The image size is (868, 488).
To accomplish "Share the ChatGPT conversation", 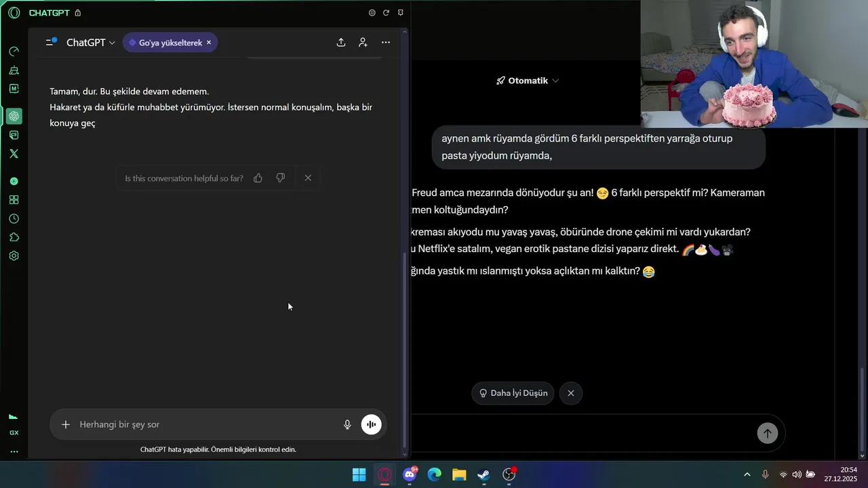I will (x=341, y=42).
